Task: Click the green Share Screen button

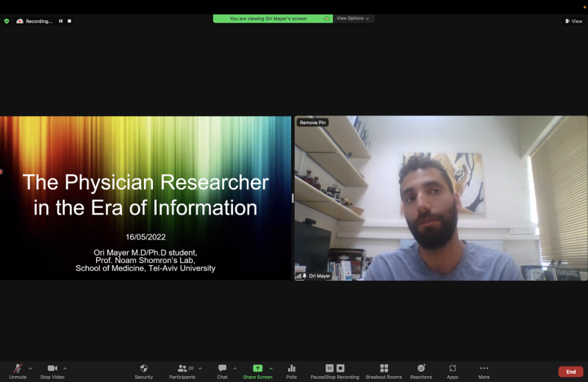Action: click(258, 371)
